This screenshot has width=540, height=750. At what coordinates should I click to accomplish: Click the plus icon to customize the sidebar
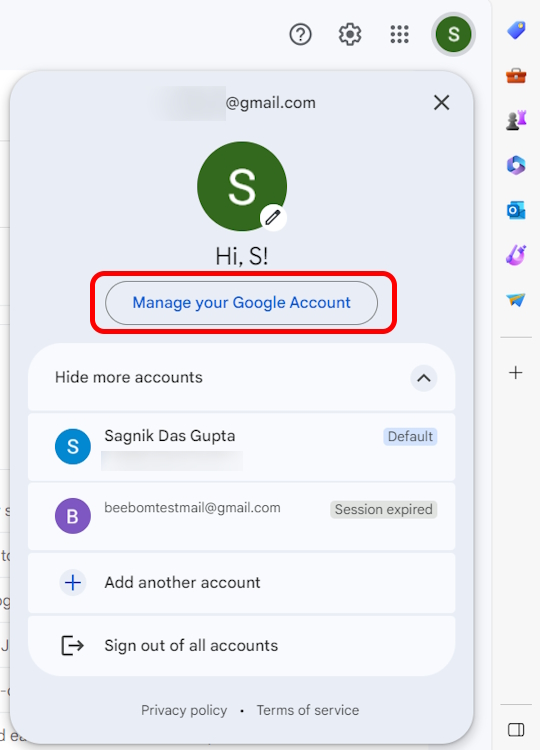(516, 373)
